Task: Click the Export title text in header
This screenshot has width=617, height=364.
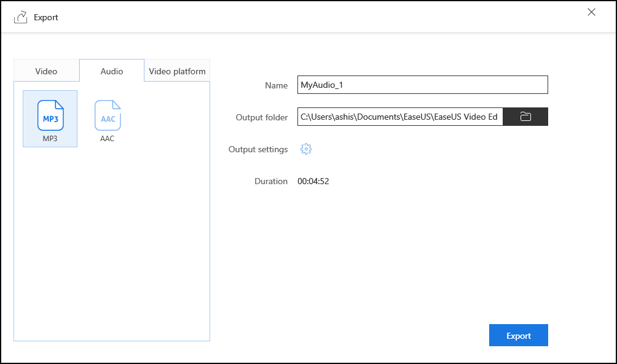Action: pos(46,17)
